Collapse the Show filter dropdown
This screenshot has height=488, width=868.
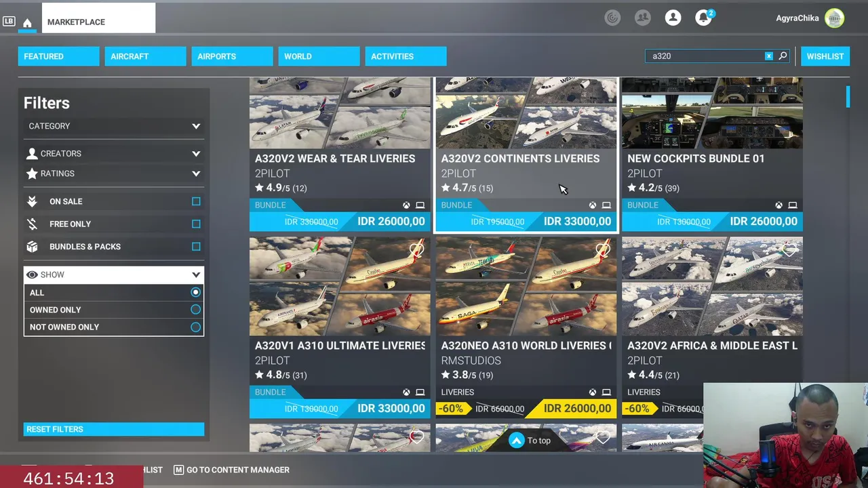click(114, 274)
